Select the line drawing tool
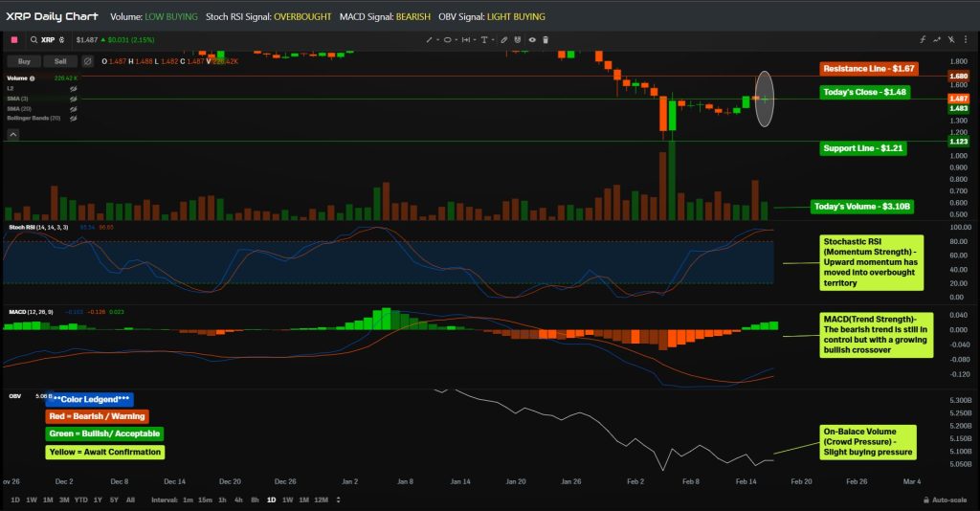980x511 pixels. coord(430,39)
